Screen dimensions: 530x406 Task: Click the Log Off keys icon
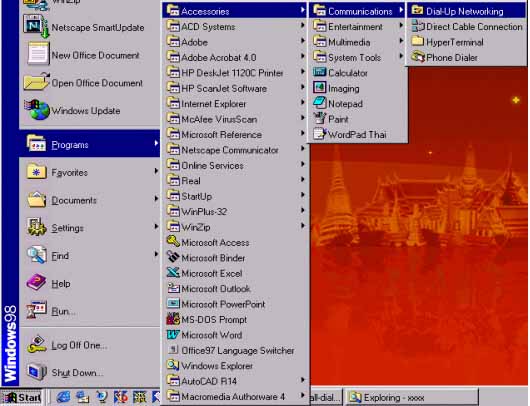(37, 344)
